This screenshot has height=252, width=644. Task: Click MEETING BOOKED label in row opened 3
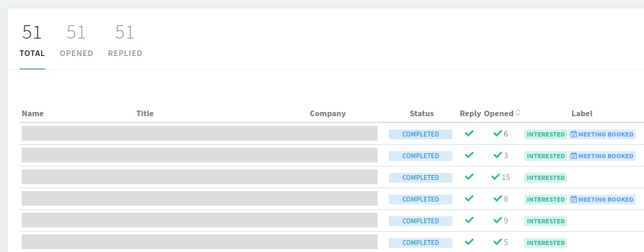click(602, 156)
